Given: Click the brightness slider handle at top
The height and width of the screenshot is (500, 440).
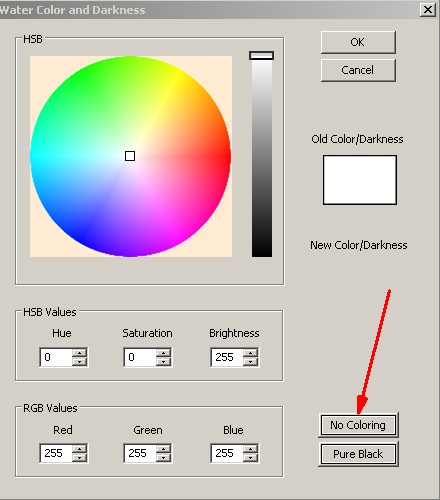Looking at the screenshot, I should tap(261, 55).
